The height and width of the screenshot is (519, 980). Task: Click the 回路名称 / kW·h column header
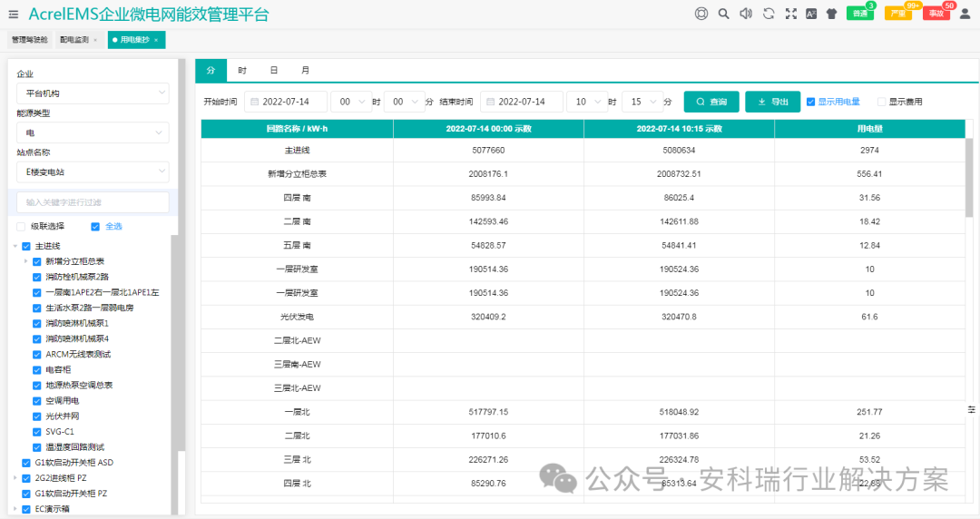click(297, 129)
